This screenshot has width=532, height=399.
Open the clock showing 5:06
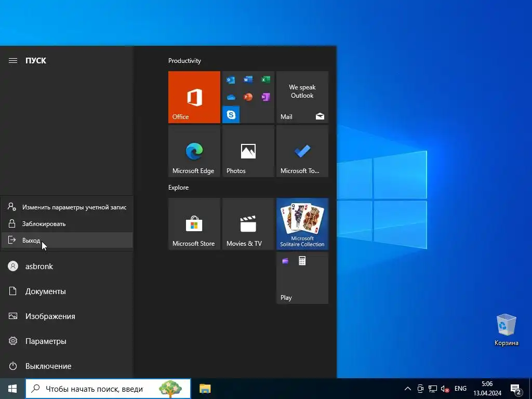[487, 389]
